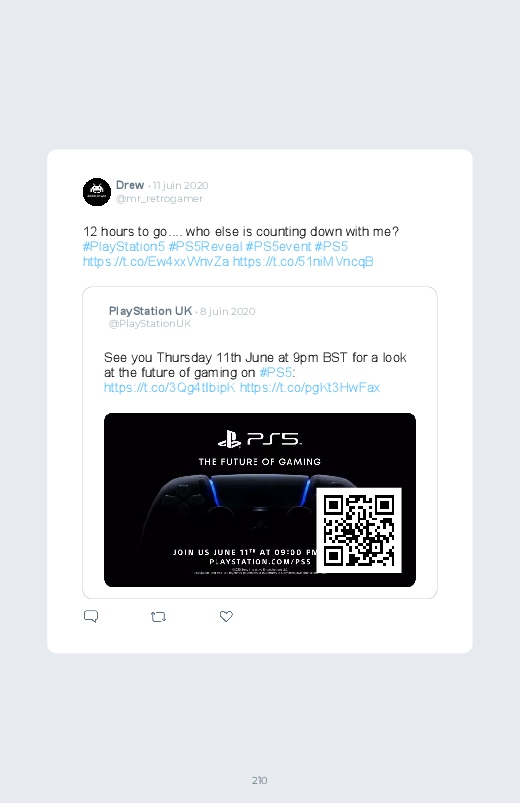Viewport: 520px width, 803px height.
Task: Click the Drew display name
Action: click(130, 185)
